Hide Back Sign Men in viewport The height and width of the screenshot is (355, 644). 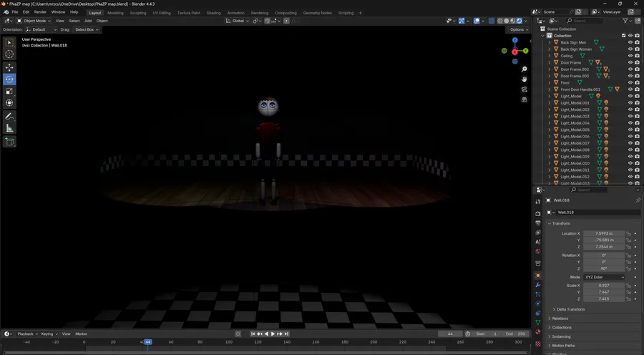tap(630, 42)
